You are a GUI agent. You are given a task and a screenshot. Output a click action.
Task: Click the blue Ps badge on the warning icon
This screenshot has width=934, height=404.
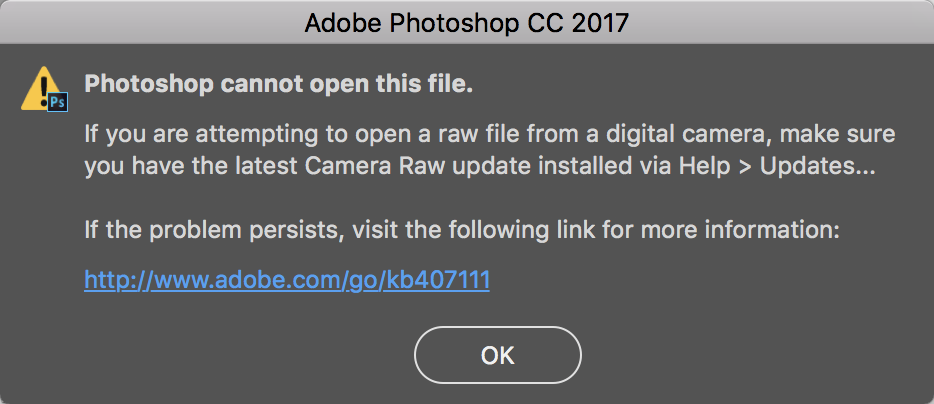pos(58,102)
